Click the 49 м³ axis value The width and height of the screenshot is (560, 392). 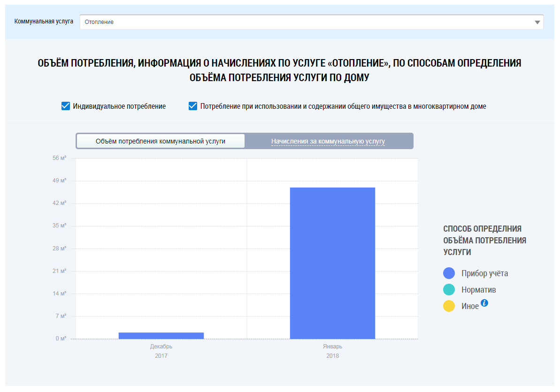point(59,181)
